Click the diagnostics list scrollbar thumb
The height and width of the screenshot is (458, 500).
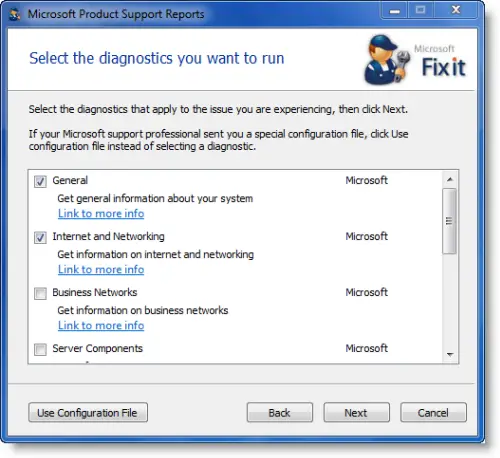click(x=449, y=221)
